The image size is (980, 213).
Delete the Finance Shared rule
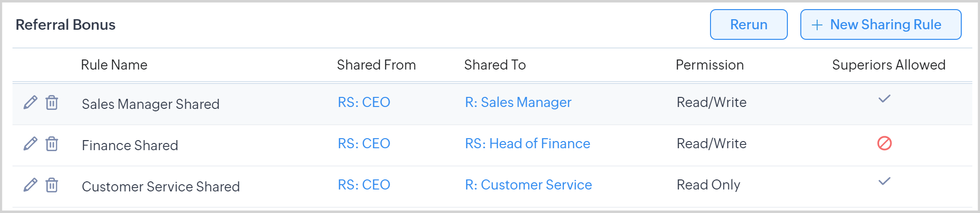click(52, 143)
